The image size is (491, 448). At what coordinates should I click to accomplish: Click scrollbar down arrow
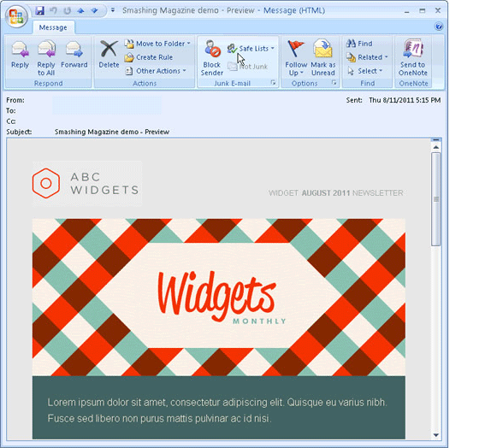436,435
